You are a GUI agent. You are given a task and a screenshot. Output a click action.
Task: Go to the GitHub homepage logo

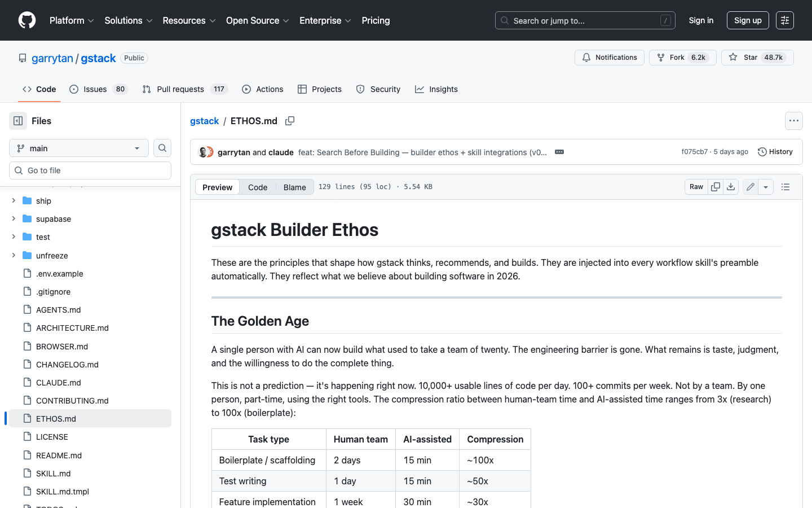[x=27, y=20]
